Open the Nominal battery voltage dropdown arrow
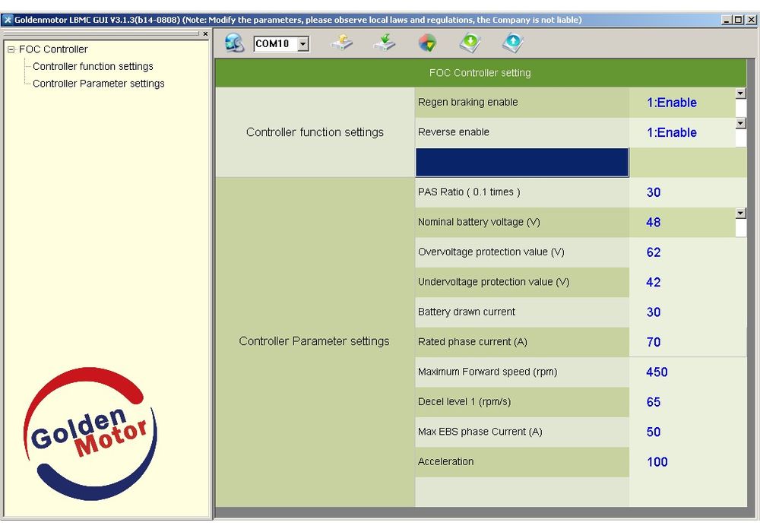 (x=741, y=214)
